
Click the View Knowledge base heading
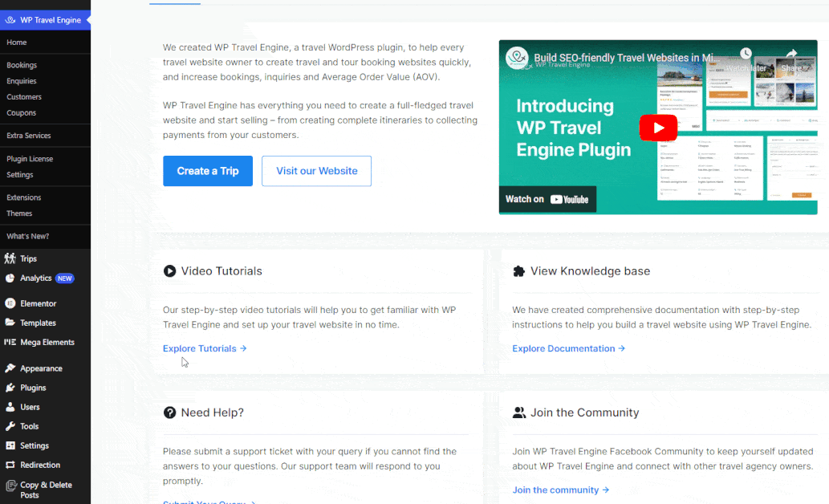point(590,271)
